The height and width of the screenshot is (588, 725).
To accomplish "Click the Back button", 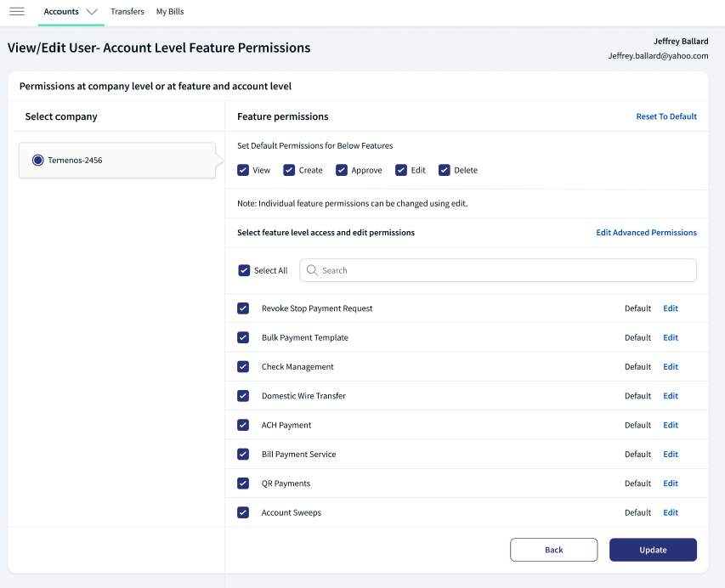I will (554, 550).
